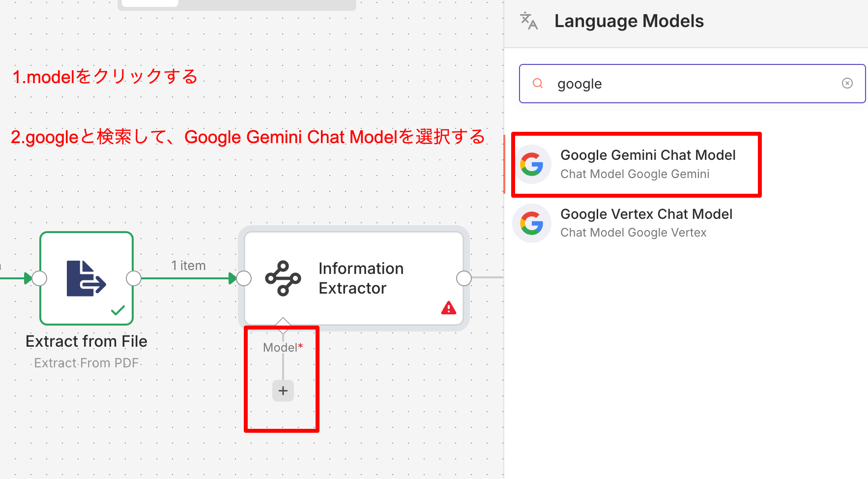
Task: Click the green checkmark on Extract from File
Action: pos(118,310)
